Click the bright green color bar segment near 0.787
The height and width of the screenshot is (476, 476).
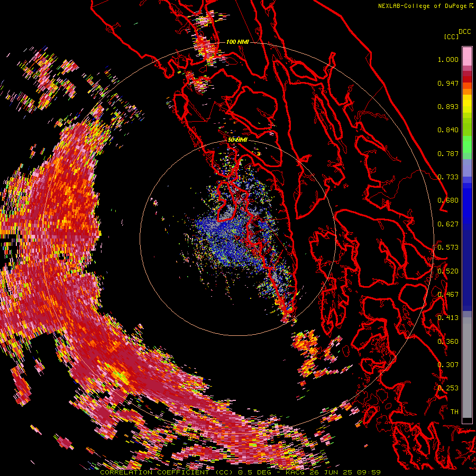467,145
